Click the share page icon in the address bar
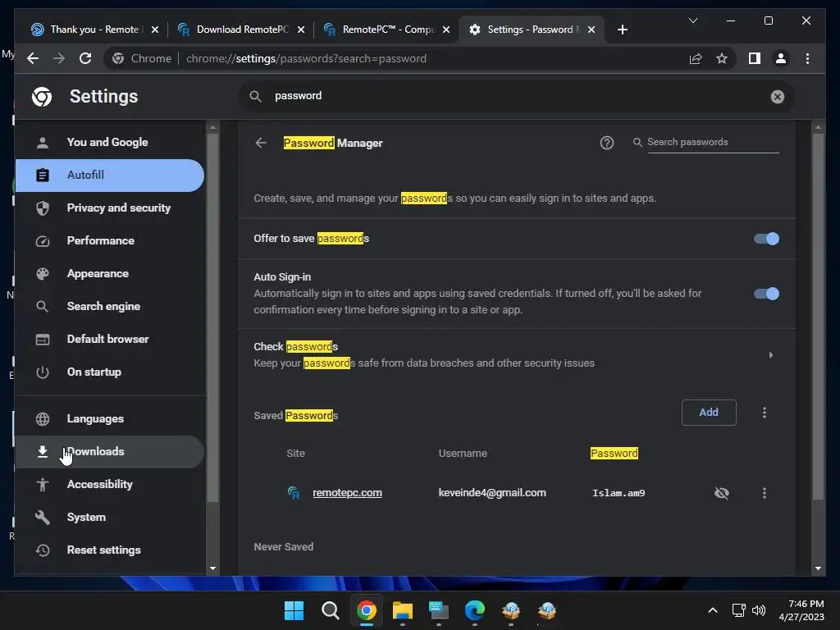The image size is (840, 630). (696, 58)
